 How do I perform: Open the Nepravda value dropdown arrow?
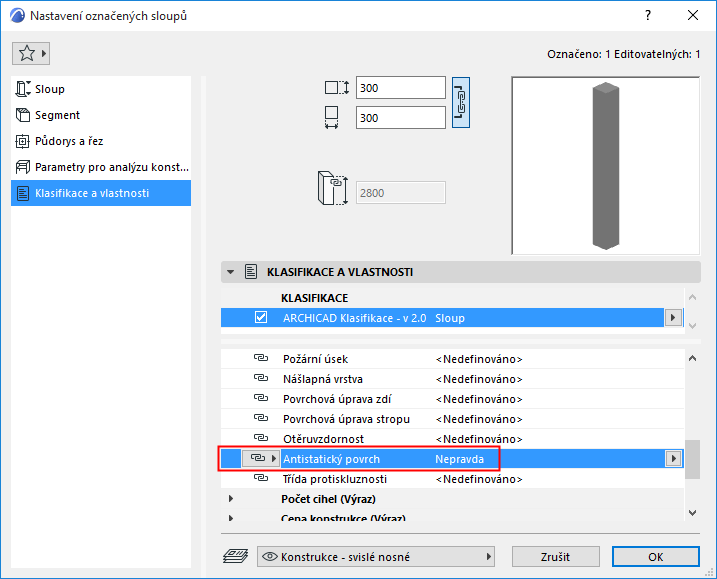point(673,458)
